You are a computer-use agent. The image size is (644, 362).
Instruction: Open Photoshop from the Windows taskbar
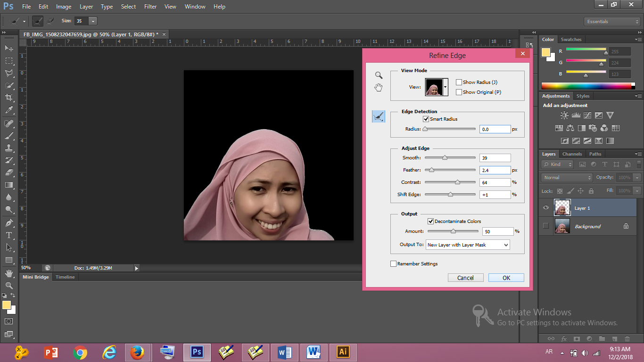pyautogui.click(x=197, y=352)
